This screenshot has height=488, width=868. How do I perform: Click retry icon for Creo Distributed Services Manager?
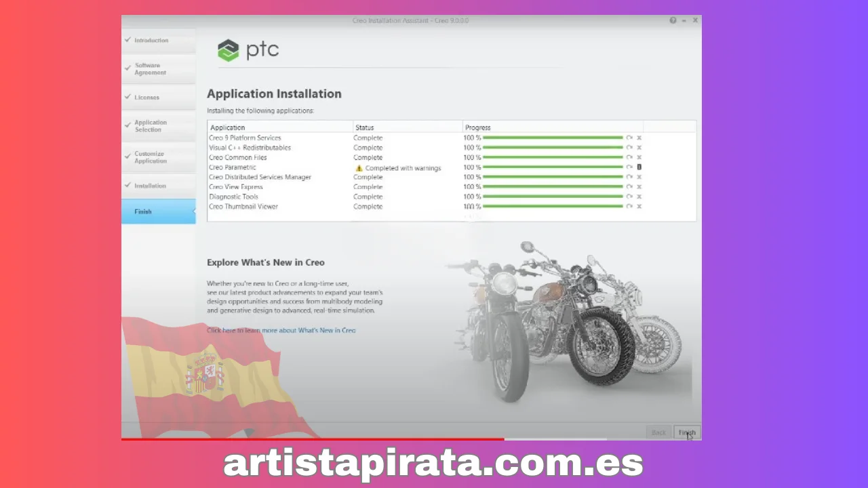coord(629,177)
